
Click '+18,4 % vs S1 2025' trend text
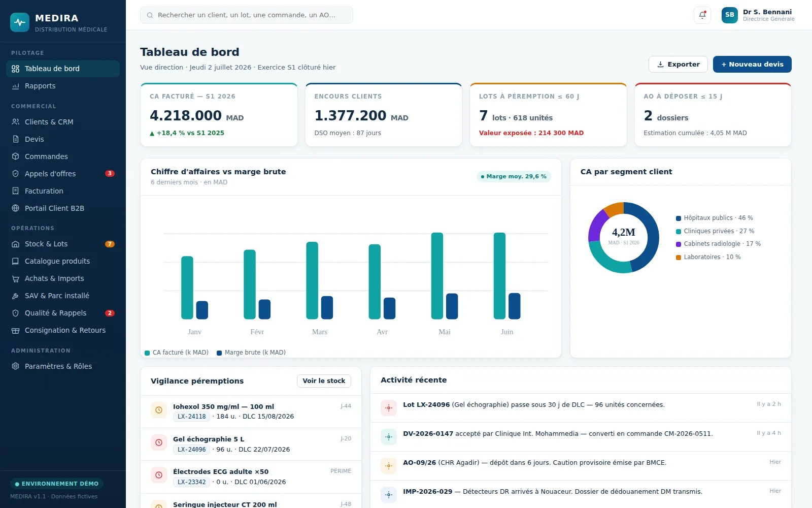tap(187, 133)
